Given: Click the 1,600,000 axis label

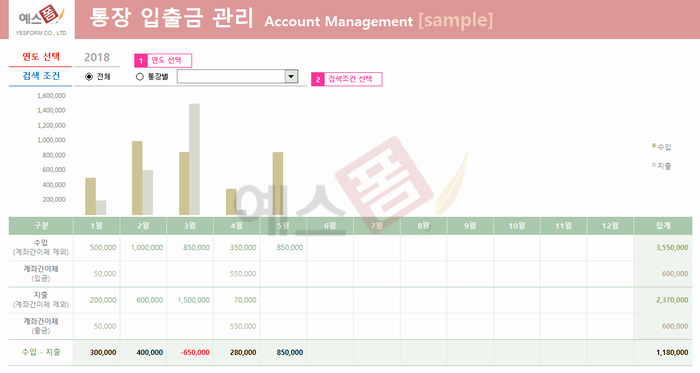Looking at the screenshot, I should click(51, 95).
